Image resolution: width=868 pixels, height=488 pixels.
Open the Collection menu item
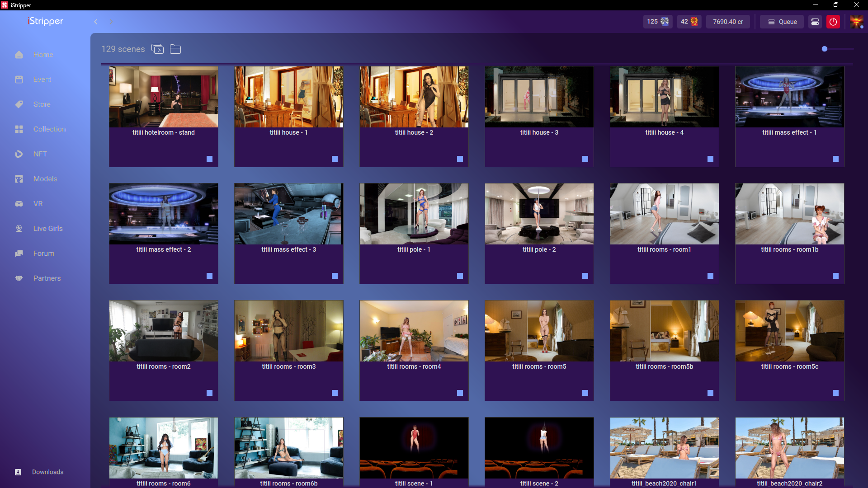coord(49,129)
